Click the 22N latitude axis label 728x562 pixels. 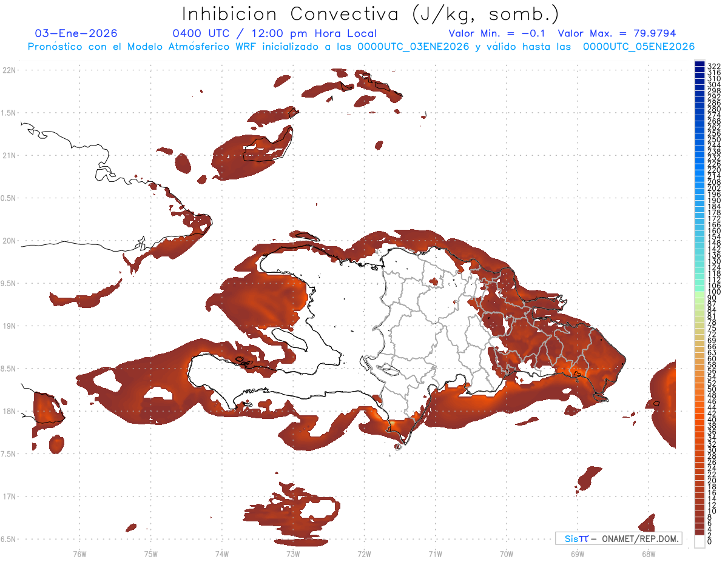click(9, 70)
